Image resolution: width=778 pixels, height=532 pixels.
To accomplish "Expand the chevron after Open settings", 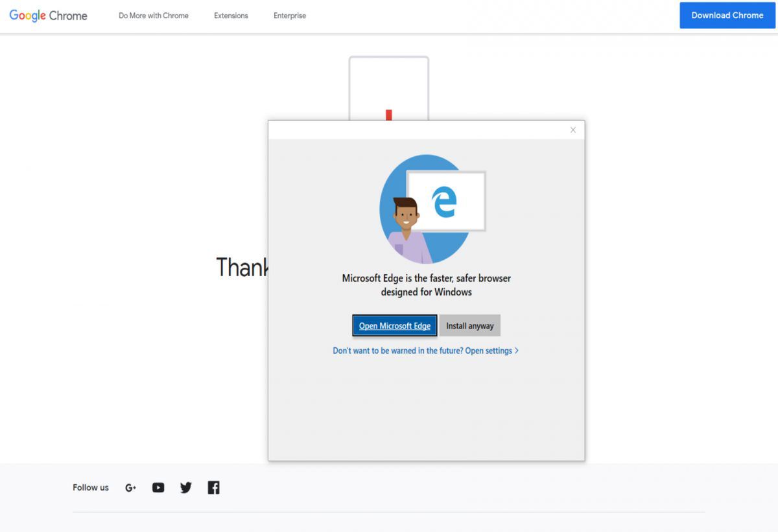I will click(516, 350).
